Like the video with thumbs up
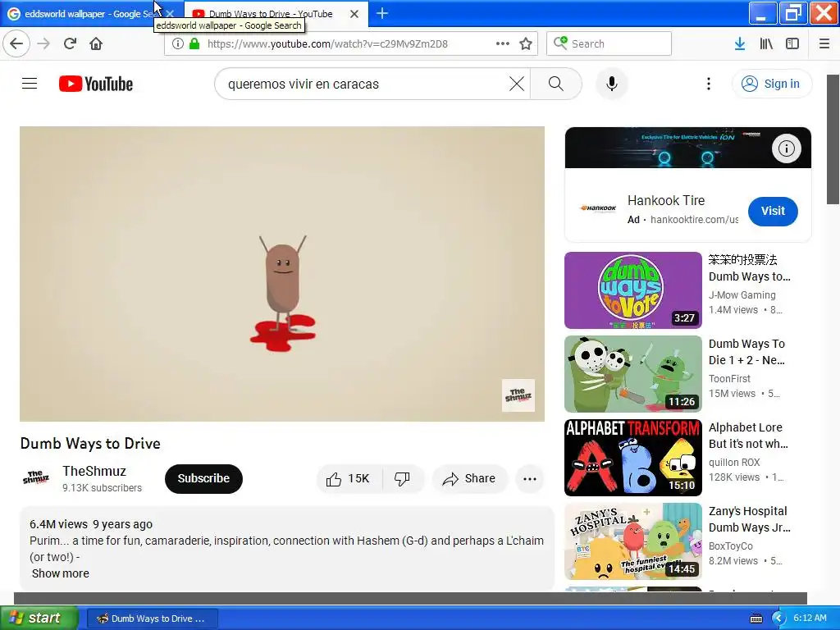This screenshot has height=630, width=840. point(349,478)
